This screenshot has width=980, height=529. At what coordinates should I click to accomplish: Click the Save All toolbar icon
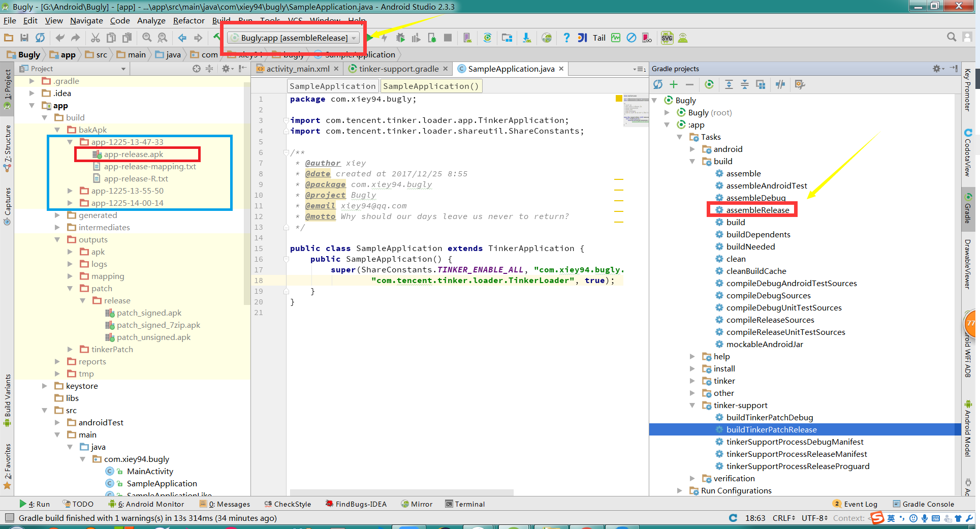pyautogui.click(x=24, y=38)
